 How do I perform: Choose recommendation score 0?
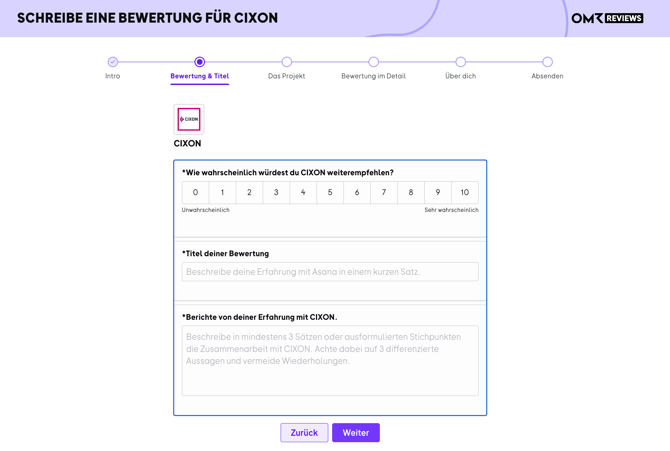(195, 192)
